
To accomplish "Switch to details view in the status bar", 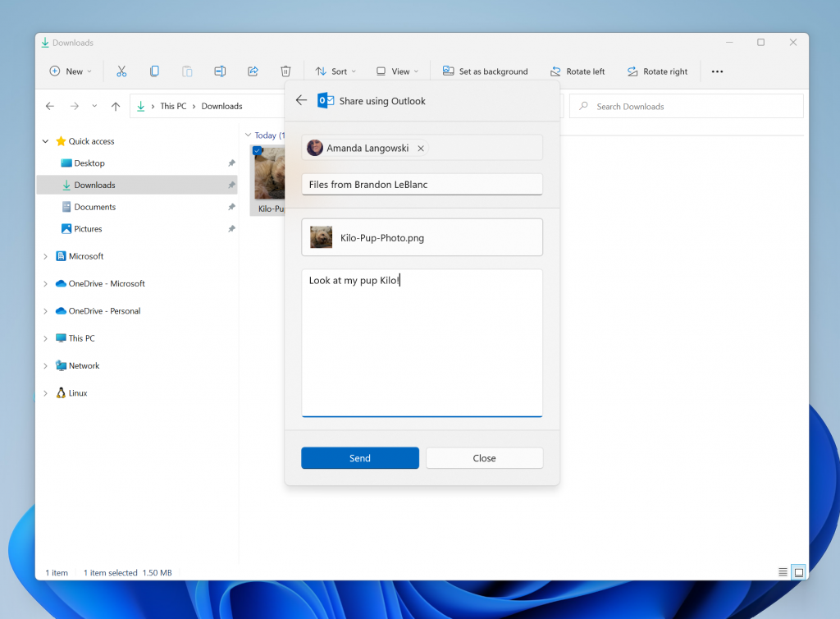I will (782, 572).
